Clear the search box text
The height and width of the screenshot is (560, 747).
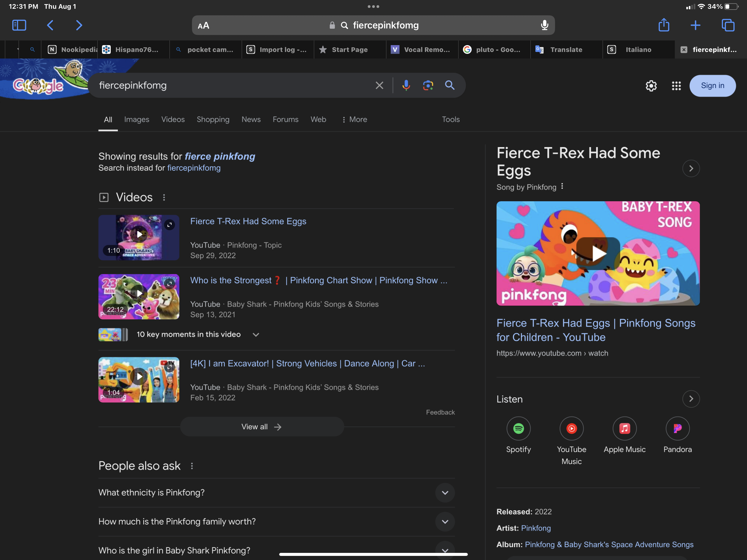coord(379,86)
